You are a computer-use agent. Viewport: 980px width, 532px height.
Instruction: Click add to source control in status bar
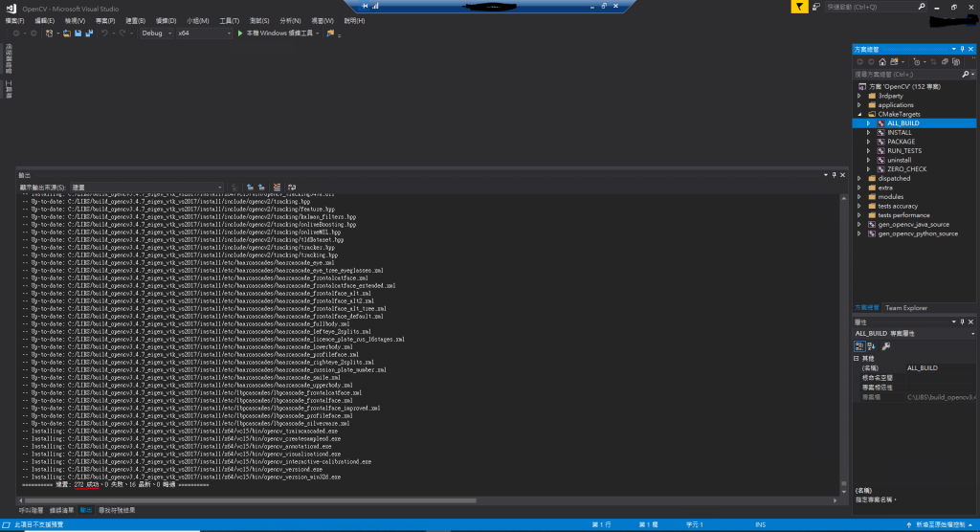coord(940,525)
